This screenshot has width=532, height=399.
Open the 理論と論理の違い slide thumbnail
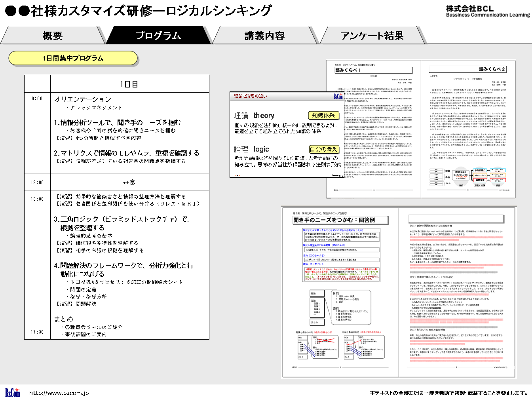(x=287, y=135)
